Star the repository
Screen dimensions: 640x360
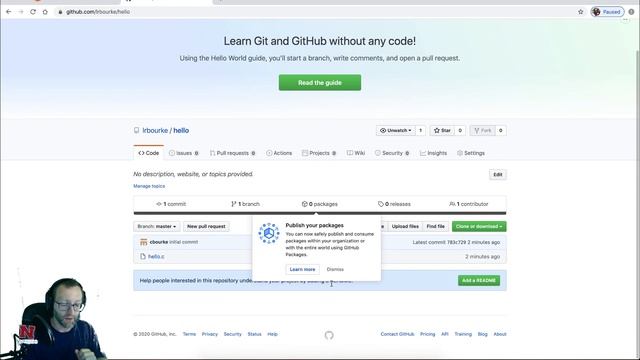coord(442,130)
